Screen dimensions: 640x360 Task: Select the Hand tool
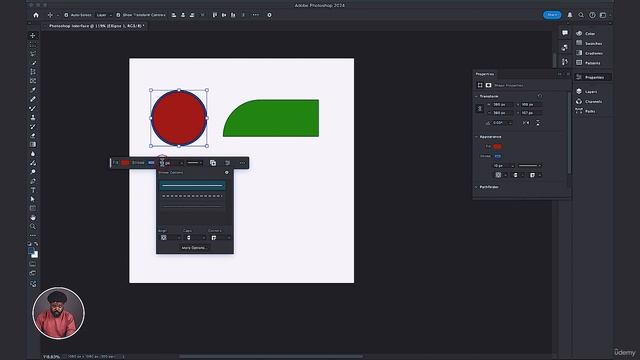pyautogui.click(x=33, y=218)
